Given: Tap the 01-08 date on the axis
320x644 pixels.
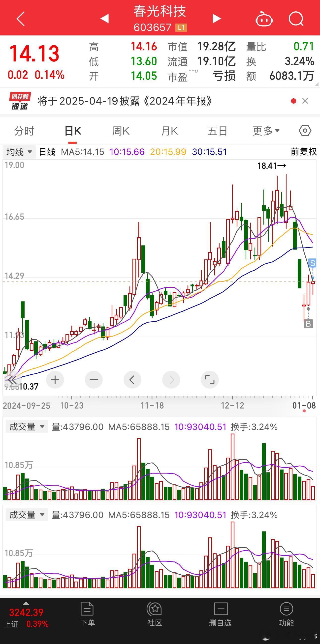Looking at the screenshot, I should click(304, 405).
